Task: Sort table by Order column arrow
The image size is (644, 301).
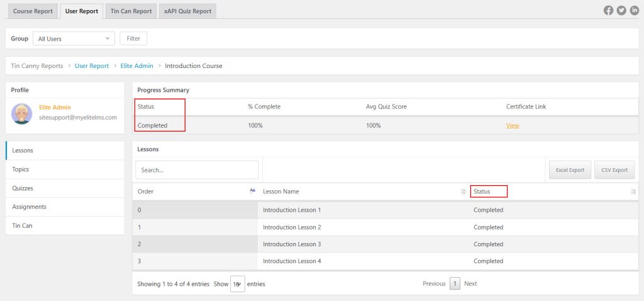Action: (x=252, y=191)
